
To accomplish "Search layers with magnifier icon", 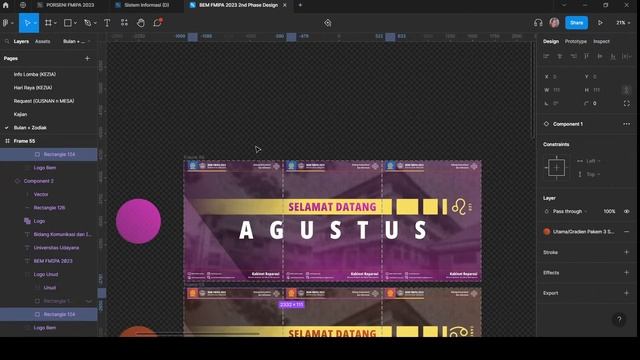I will (x=7, y=41).
